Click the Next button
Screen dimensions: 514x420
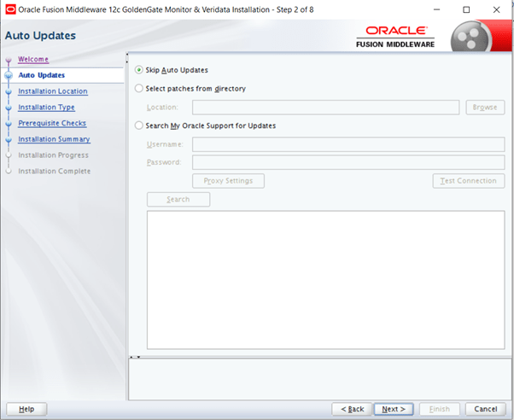(x=394, y=409)
